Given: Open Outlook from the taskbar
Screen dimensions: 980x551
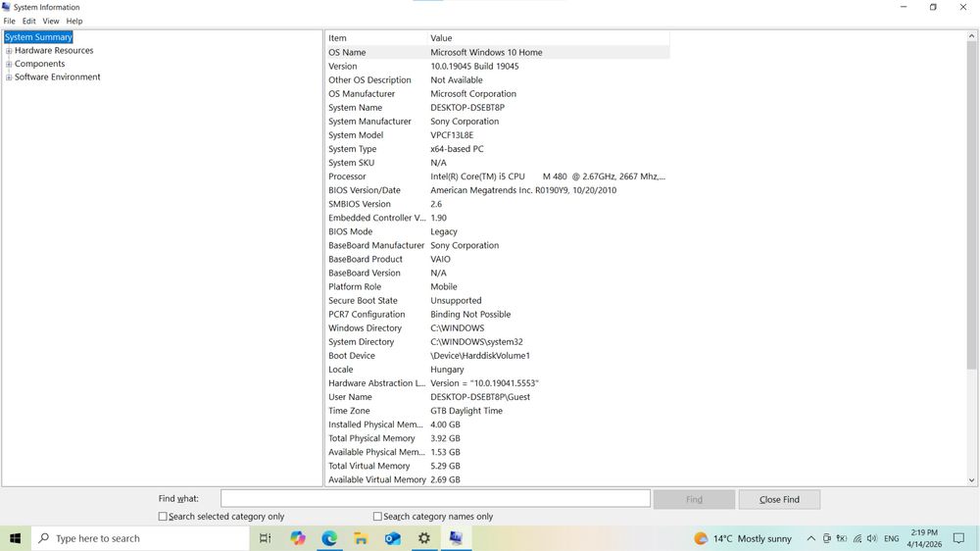Looking at the screenshot, I should pos(393,538).
